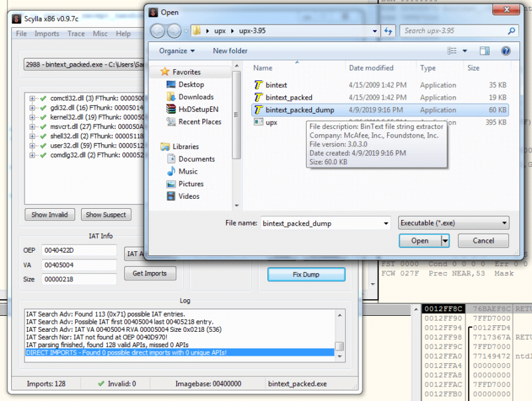Open the change-your-view dropdown arrow
The width and height of the screenshot is (532, 401).
point(465,51)
